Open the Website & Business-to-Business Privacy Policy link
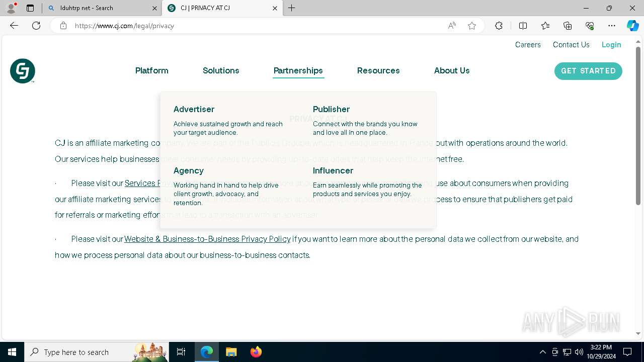Screen dimensions: 644x362 207,239
